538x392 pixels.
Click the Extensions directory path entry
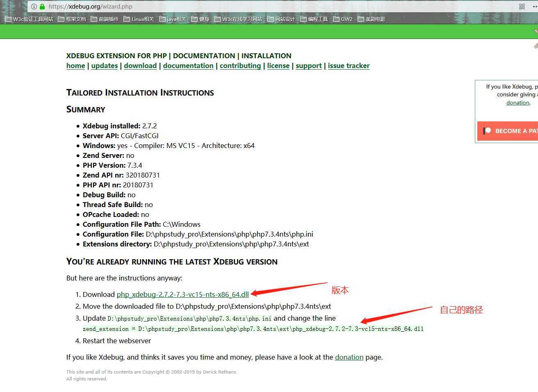point(196,244)
